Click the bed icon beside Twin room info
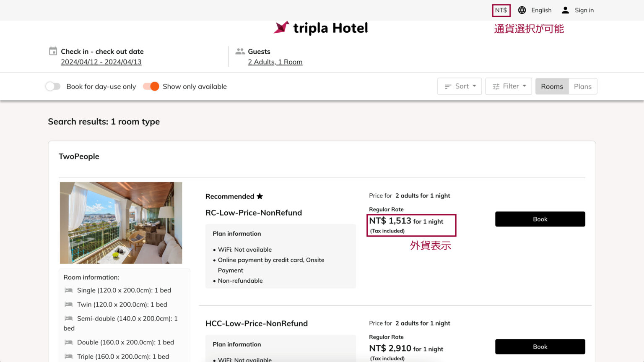Image resolution: width=644 pixels, height=362 pixels. pyautogui.click(x=68, y=305)
